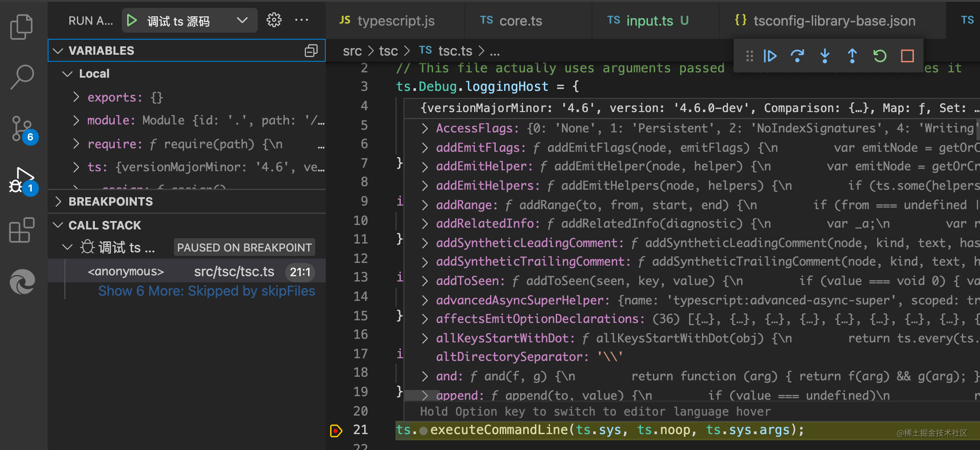Open the Search view in activity bar
The width and height of the screenshot is (980, 450).
21,77
